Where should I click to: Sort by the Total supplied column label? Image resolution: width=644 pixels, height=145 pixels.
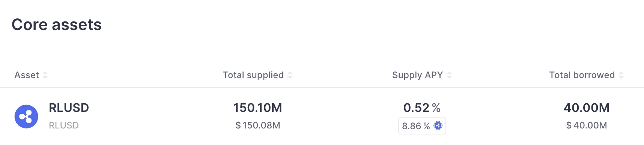pyautogui.click(x=253, y=75)
